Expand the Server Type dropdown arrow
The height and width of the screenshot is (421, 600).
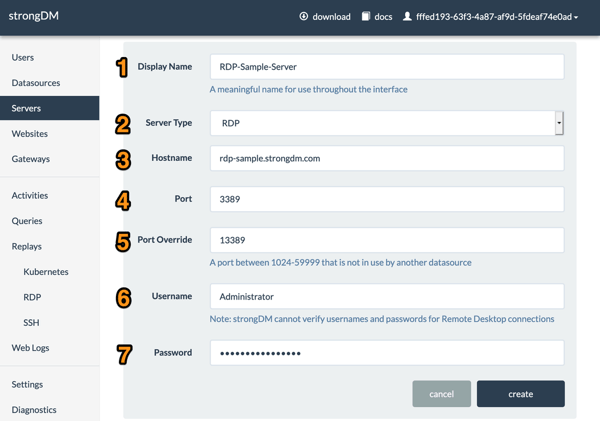click(559, 123)
